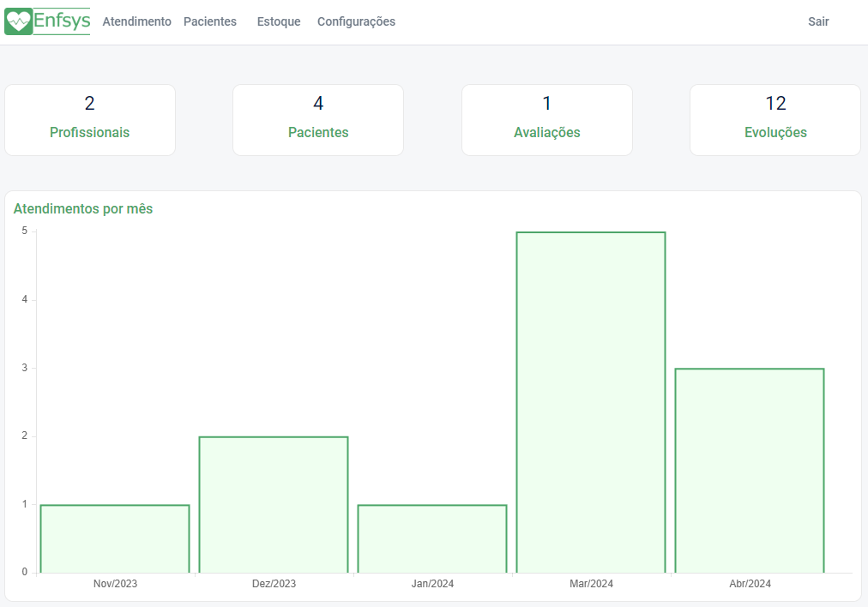Click the Abr/2024 chart bar
Screen dimensions: 868x607
pos(750,471)
